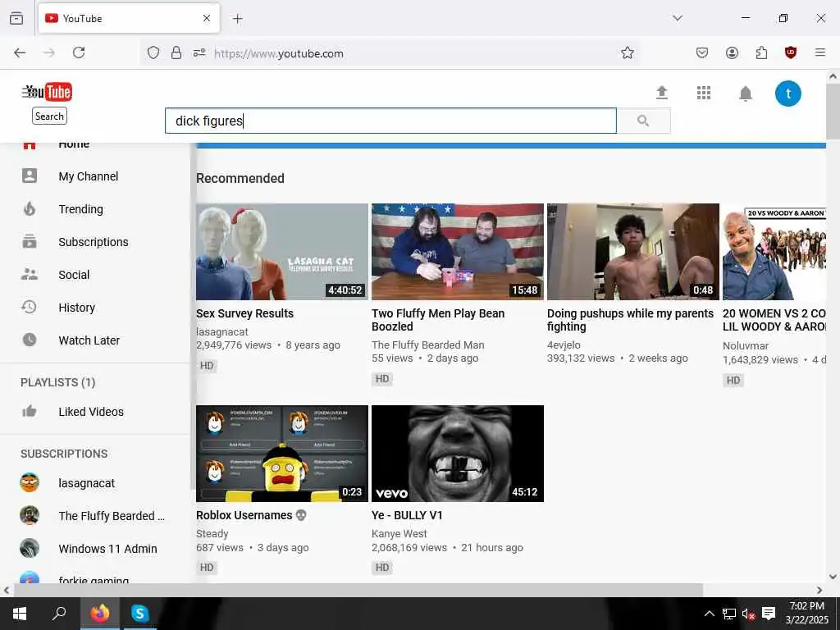Close the YouTube tab
840x630 pixels.
pos(207,18)
